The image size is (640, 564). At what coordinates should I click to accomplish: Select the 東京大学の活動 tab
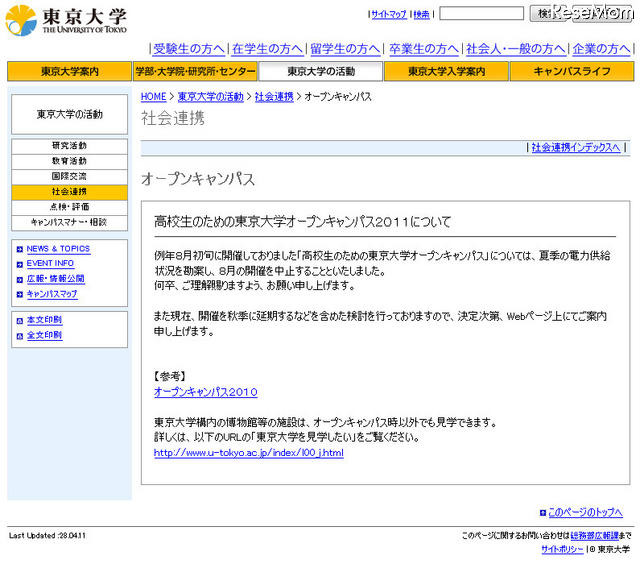pyautogui.click(x=321, y=71)
